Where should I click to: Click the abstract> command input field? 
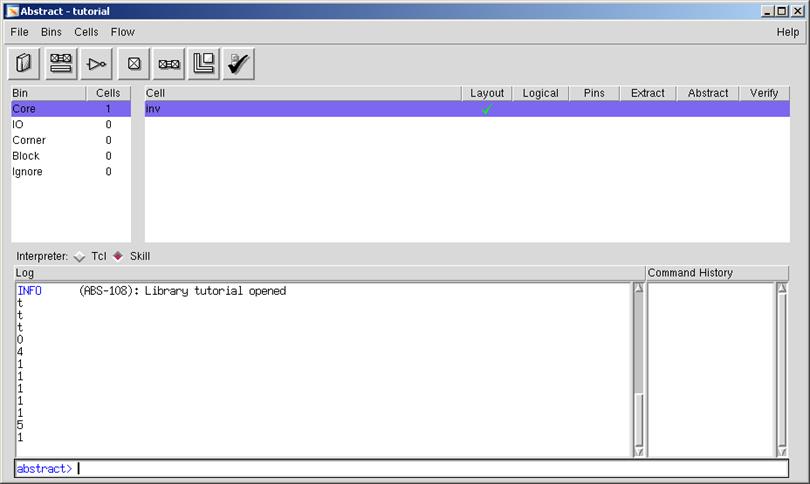tap(430, 468)
